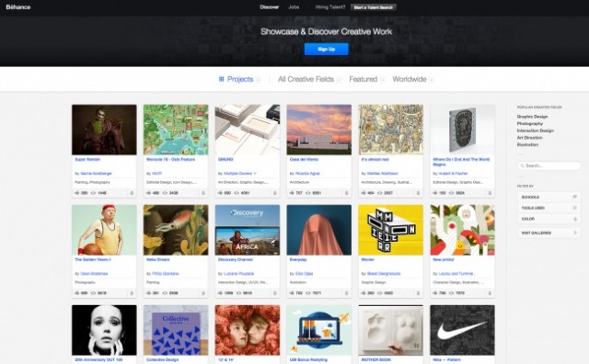Click the views eye icon on It's almost real card

click(x=380, y=193)
